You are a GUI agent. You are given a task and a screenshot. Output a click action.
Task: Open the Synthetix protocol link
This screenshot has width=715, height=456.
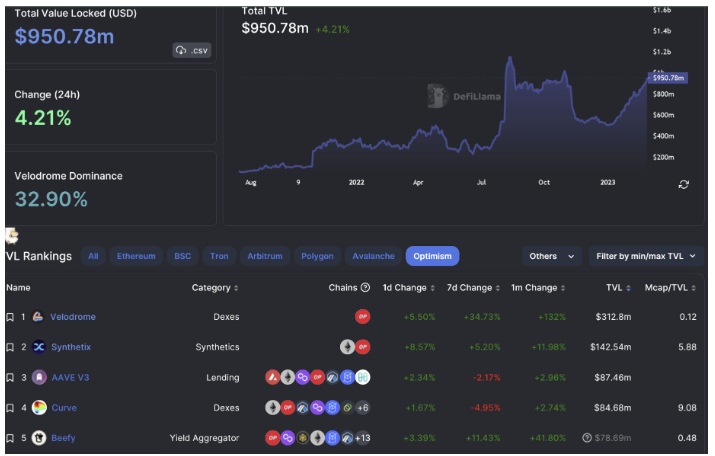[x=71, y=347]
